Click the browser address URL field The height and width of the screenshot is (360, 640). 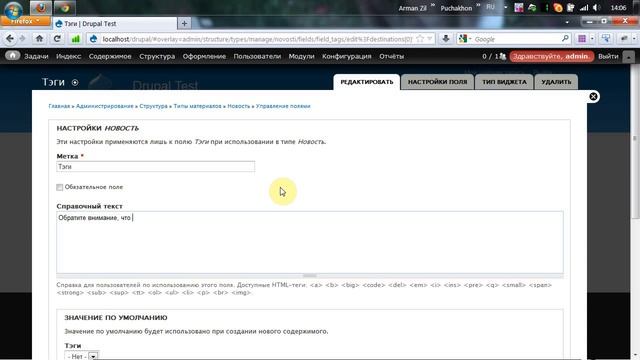(x=256, y=39)
